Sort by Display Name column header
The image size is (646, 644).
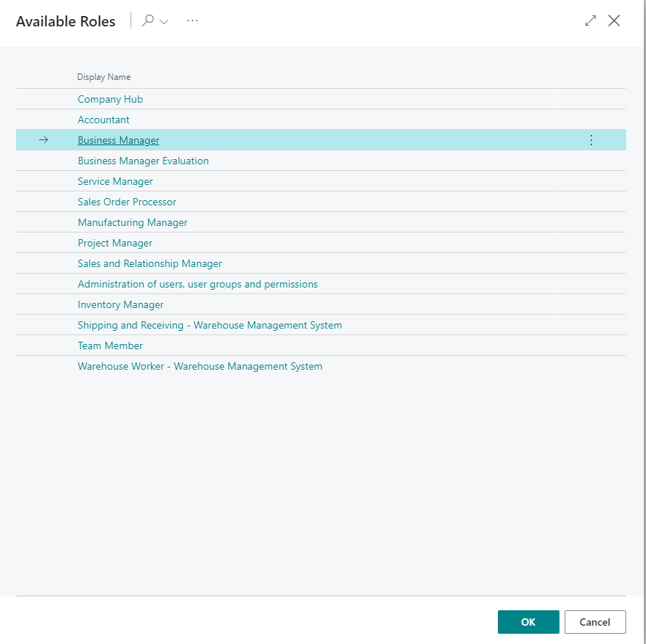[103, 77]
